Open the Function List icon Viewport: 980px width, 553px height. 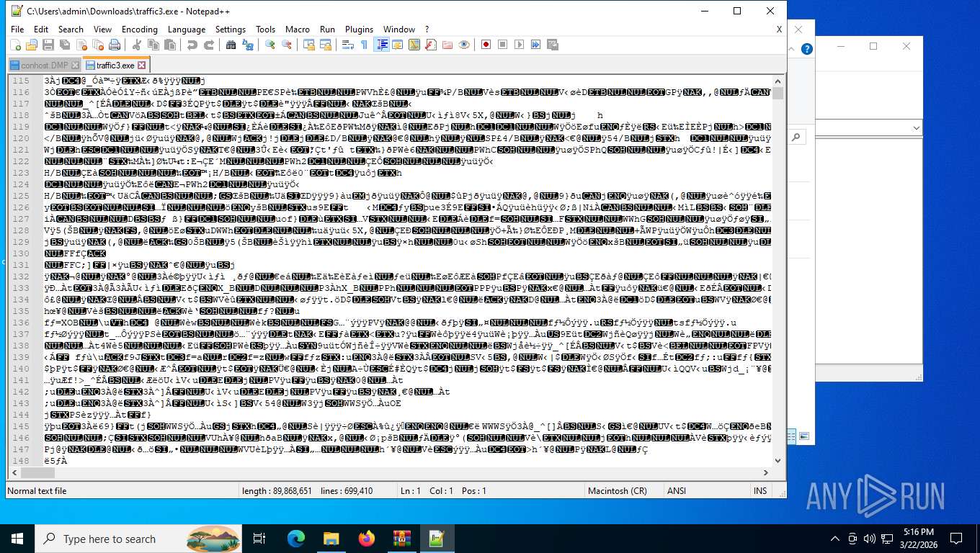tap(431, 45)
